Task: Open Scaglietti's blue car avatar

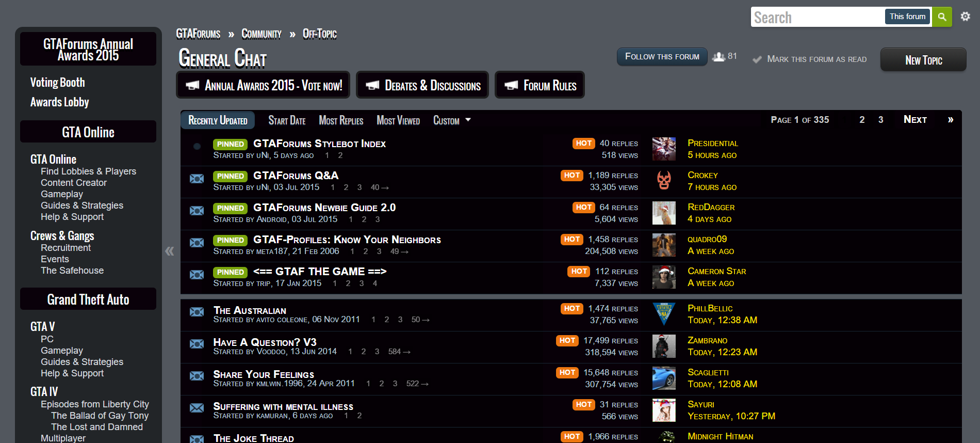Action: pos(664,378)
